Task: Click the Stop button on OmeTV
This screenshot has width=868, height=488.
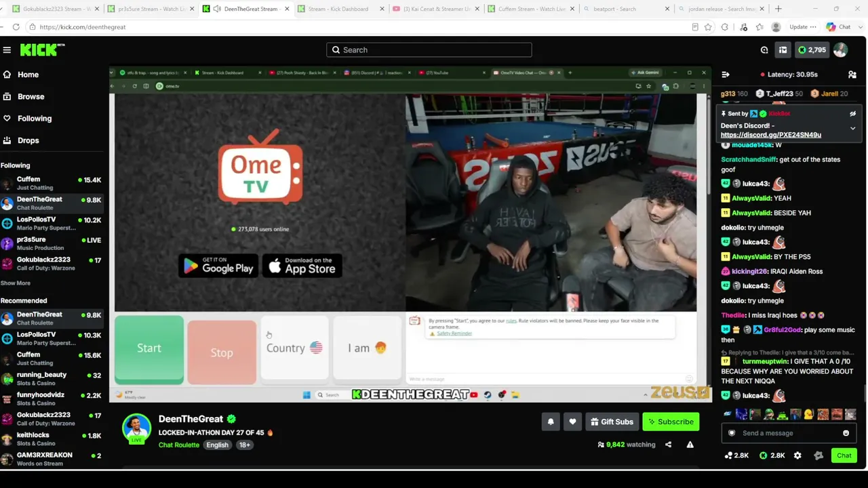Action: tap(222, 352)
